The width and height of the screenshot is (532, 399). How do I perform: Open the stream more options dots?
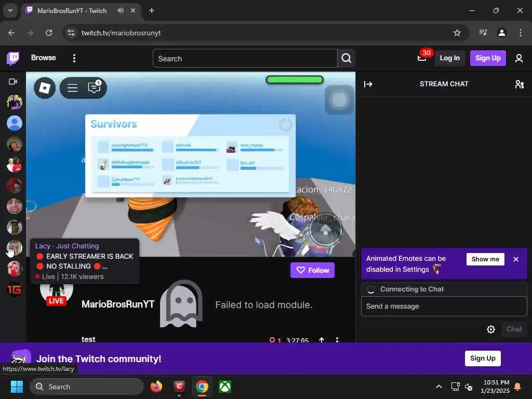(x=337, y=340)
